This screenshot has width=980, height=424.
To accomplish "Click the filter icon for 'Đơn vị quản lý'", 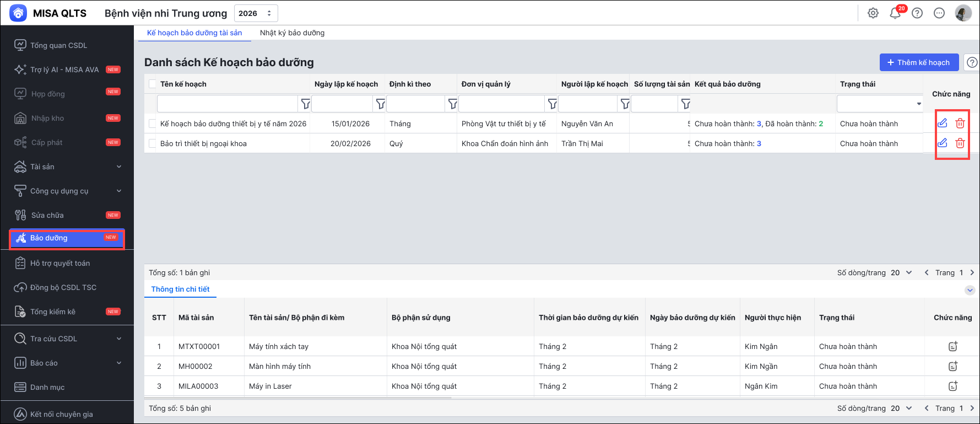I will pos(553,104).
